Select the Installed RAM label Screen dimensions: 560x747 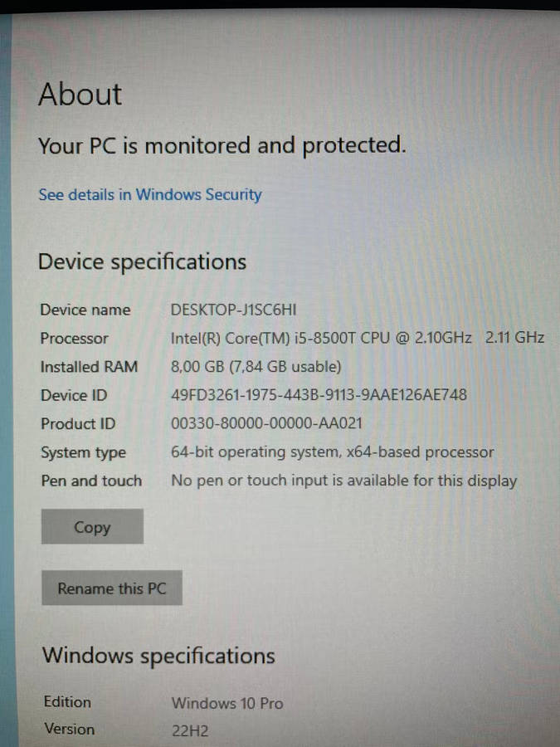point(89,366)
